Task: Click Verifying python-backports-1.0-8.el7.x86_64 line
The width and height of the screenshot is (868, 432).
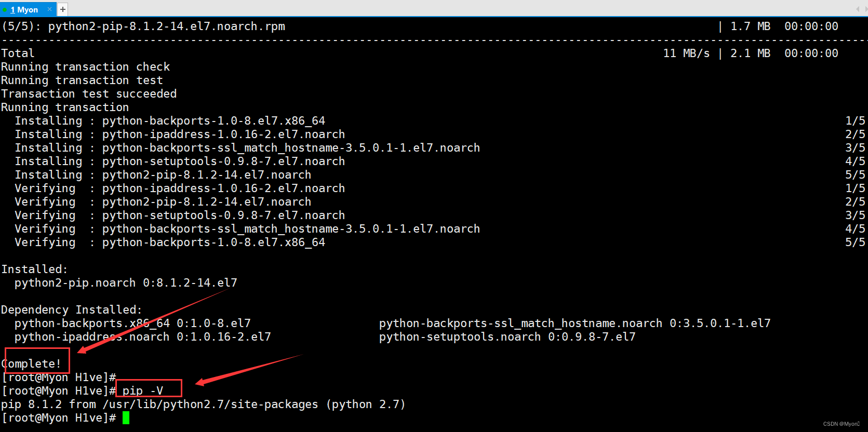Action: tap(170, 242)
